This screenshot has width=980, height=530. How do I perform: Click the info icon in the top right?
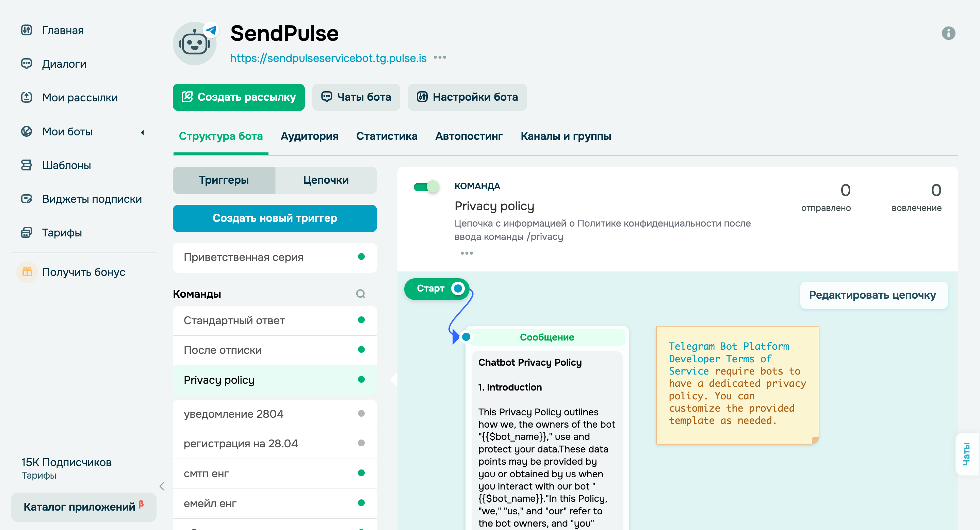(948, 33)
